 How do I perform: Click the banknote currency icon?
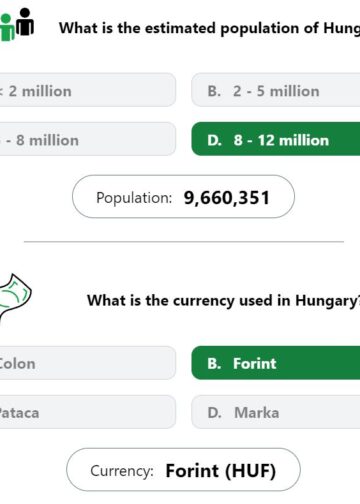(15, 298)
